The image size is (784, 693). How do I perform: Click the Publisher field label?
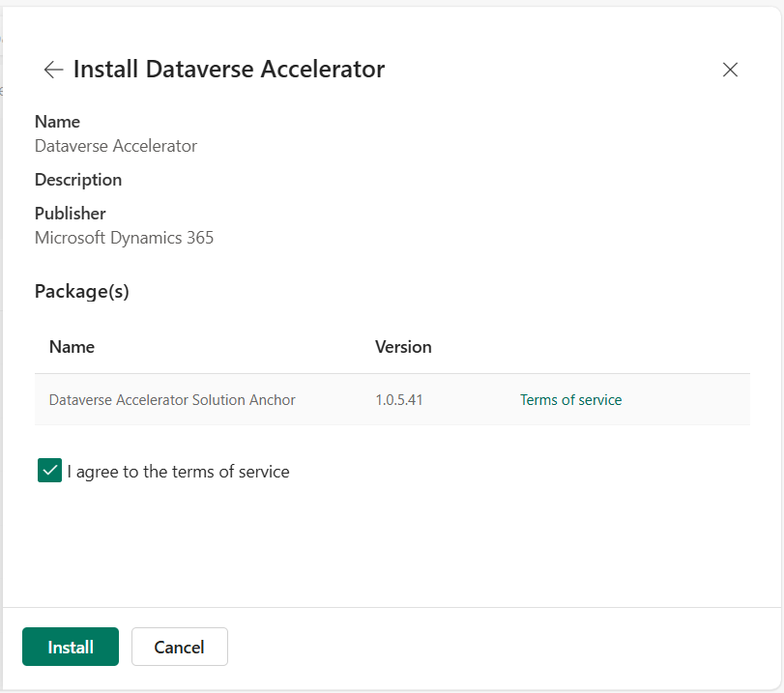point(71,213)
